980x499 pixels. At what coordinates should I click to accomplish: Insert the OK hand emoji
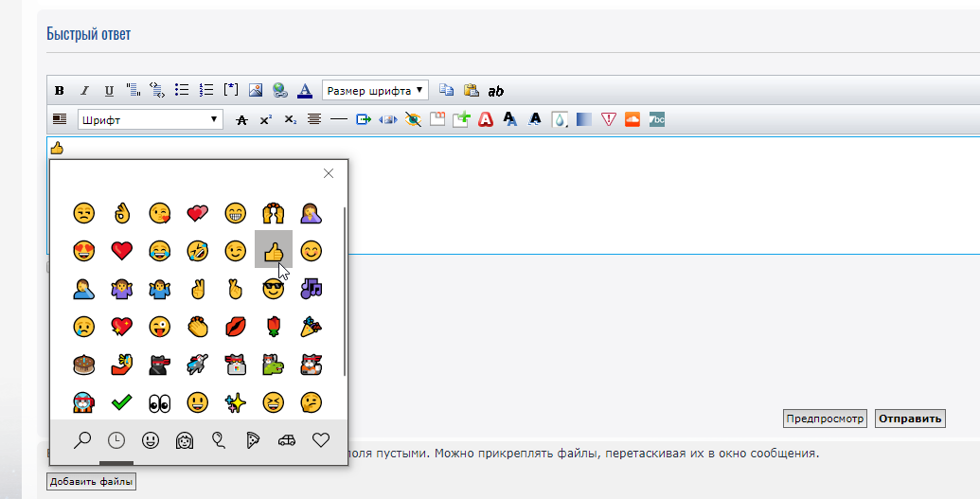(x=122, y=213)
